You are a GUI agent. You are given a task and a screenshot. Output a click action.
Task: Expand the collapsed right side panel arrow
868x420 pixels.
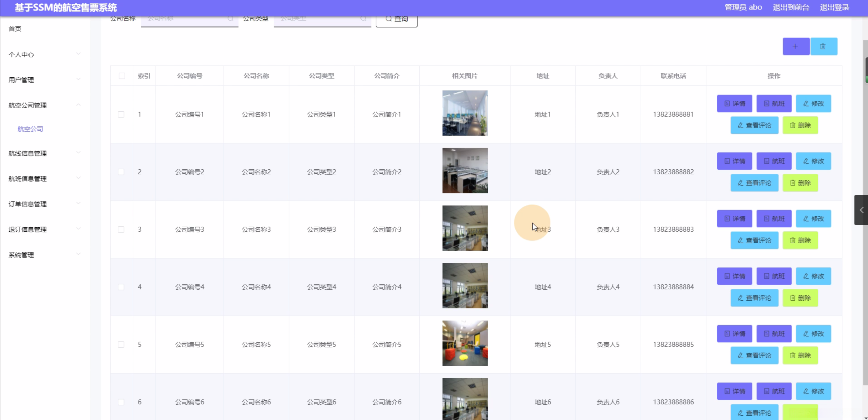pyautogui.click(x=861, y=210)
